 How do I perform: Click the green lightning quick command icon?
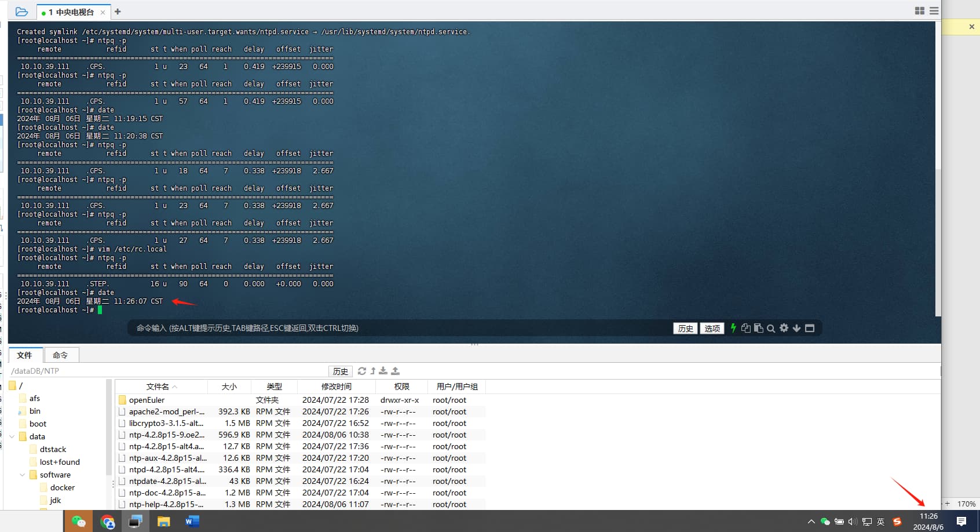[x=733, y=328]
